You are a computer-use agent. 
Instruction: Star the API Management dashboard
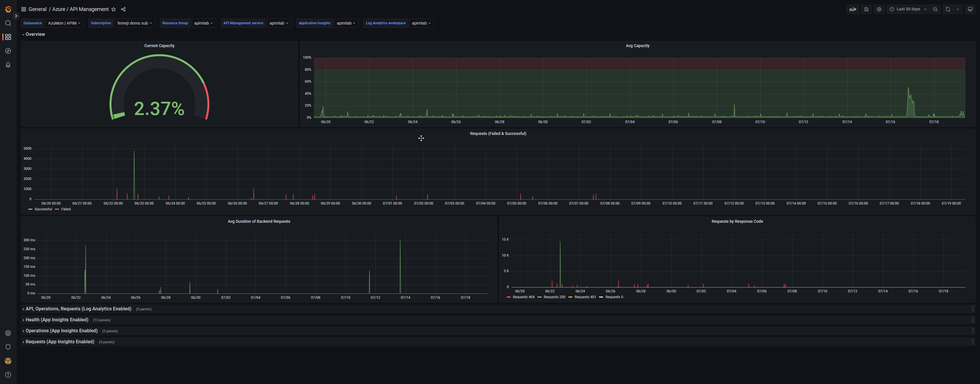point(114,9)
